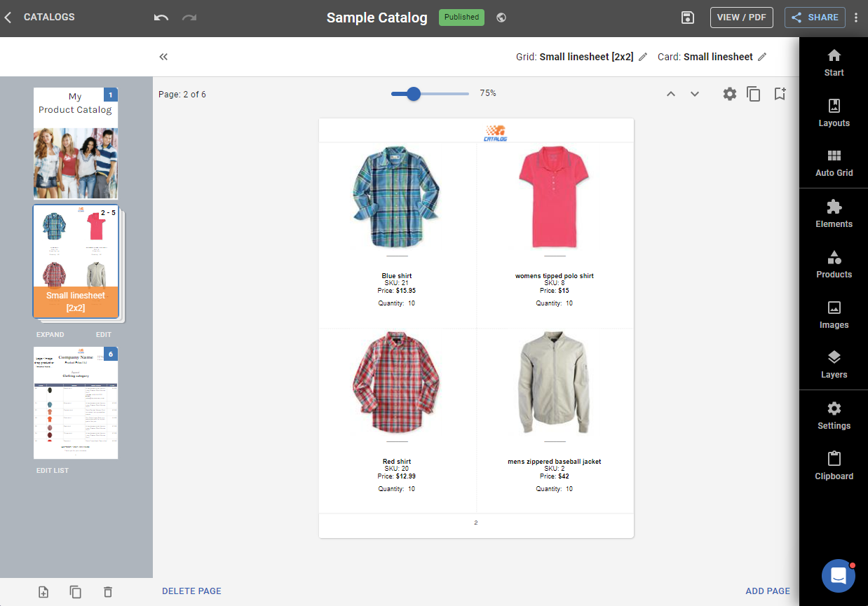Screen dimensions: 868x606
Task: Undo the last action
Action: 161,18
